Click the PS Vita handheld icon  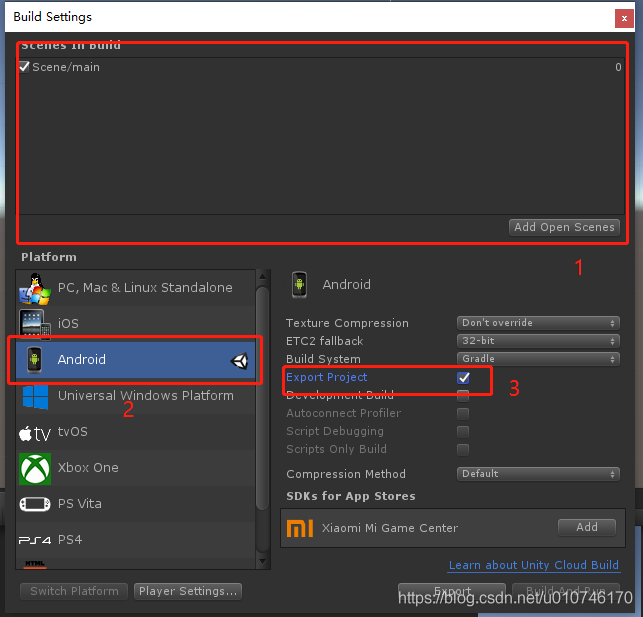click(35, 504)
